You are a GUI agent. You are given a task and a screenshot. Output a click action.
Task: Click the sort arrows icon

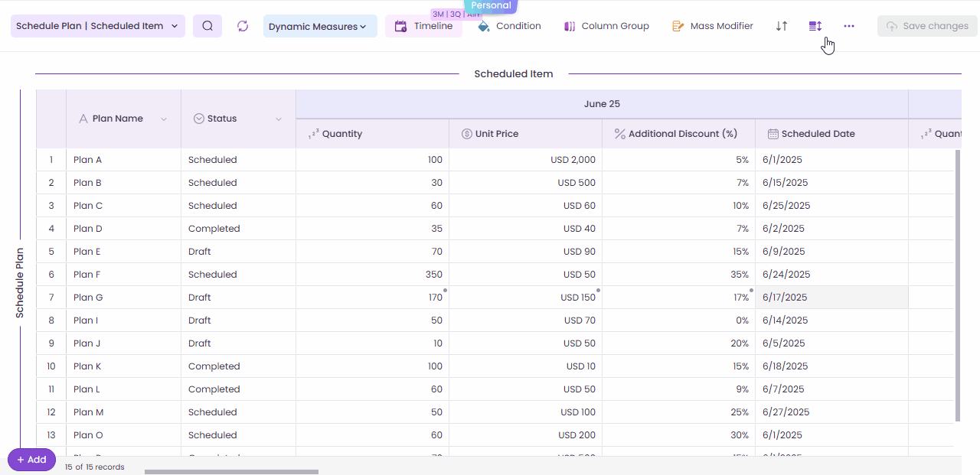click(x=781, y=26)
